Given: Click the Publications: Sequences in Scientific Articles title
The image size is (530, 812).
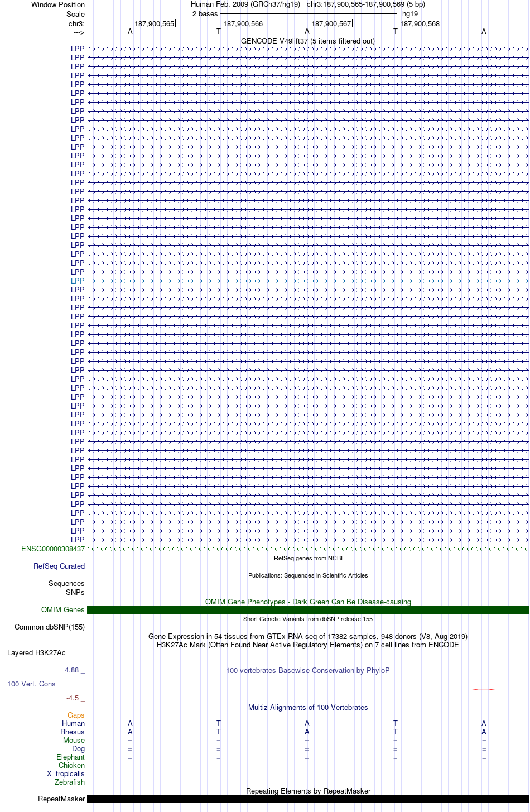Looking at the screenshot, I should tap(308, 575).
